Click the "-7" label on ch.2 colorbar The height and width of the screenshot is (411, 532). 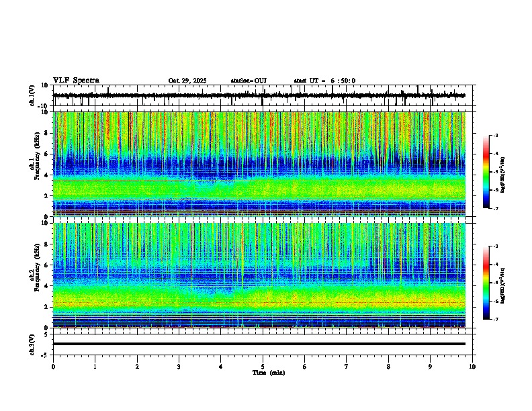(x=495, y=319)
